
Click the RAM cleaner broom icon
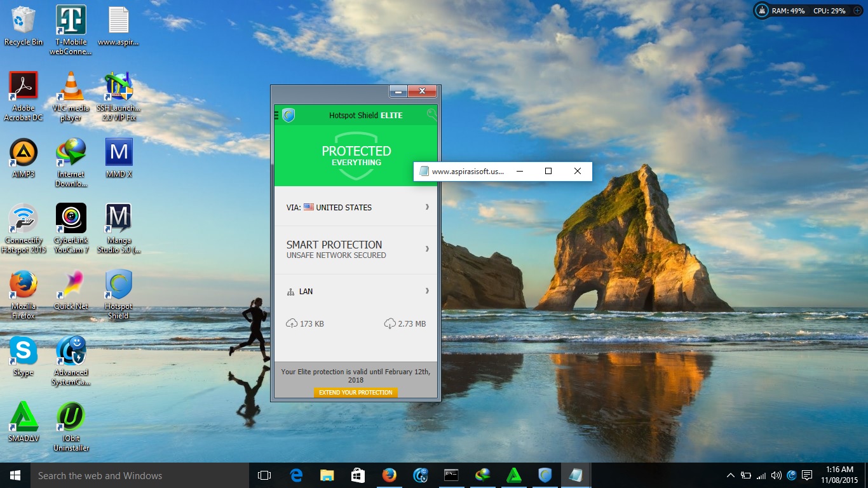(x=762, y=11)
